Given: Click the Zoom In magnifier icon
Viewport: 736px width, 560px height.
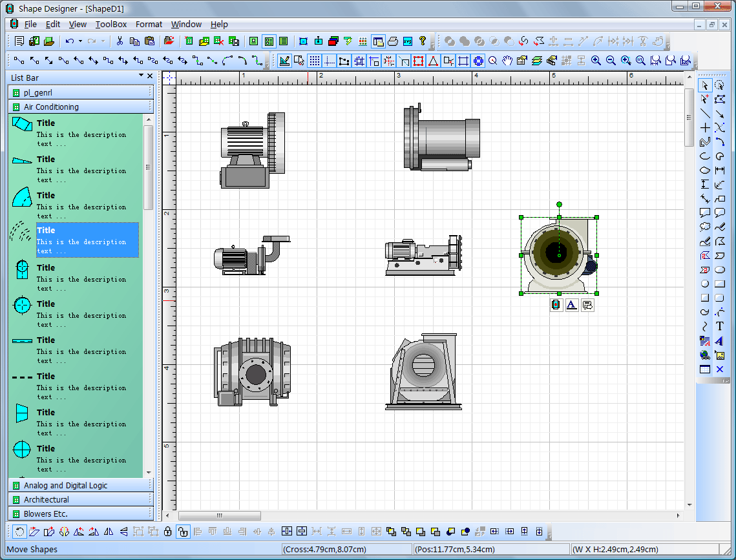Looking at the screenshot, I should point(596,61).
